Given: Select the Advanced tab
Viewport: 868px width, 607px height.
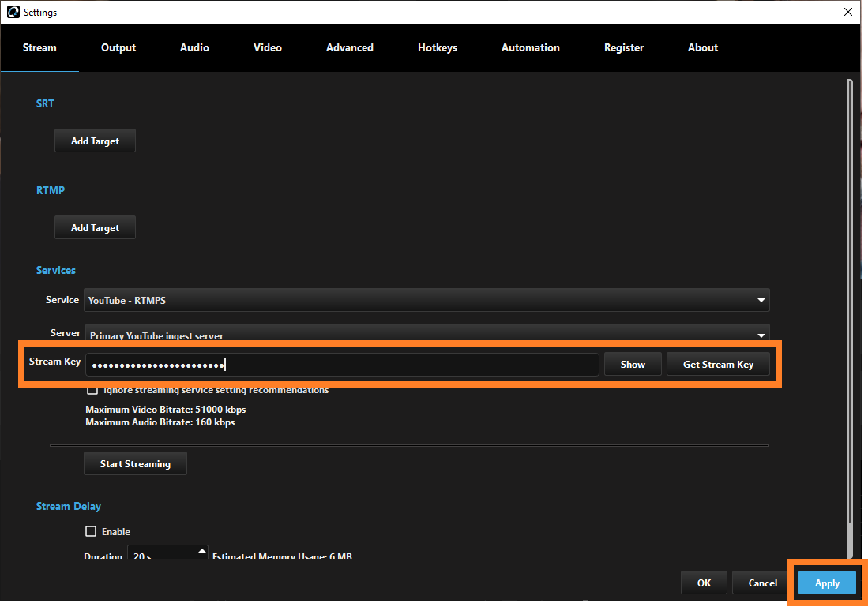Looking at the screenshot, I should pos(350,47).
